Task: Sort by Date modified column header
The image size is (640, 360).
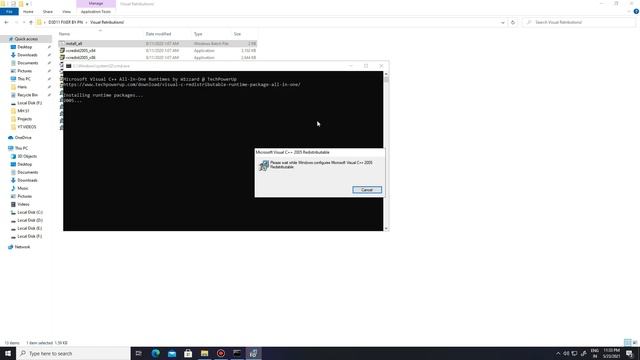Action: point(158,34)
